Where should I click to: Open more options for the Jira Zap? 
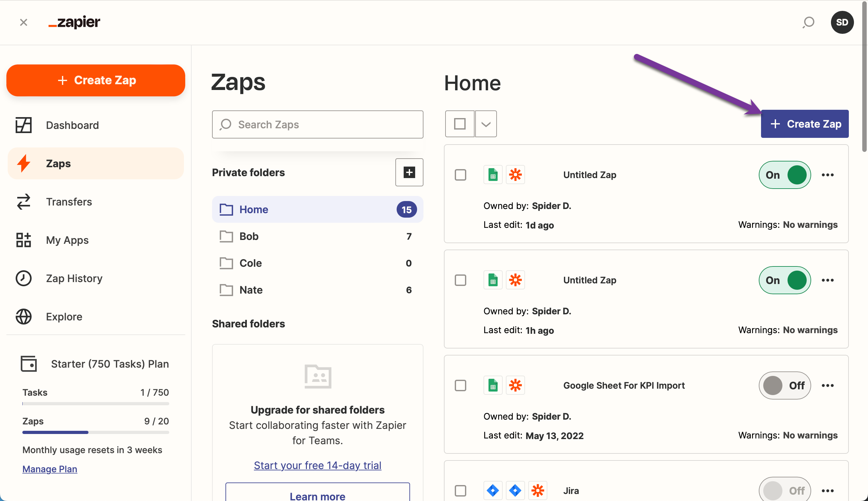(827, 491)
